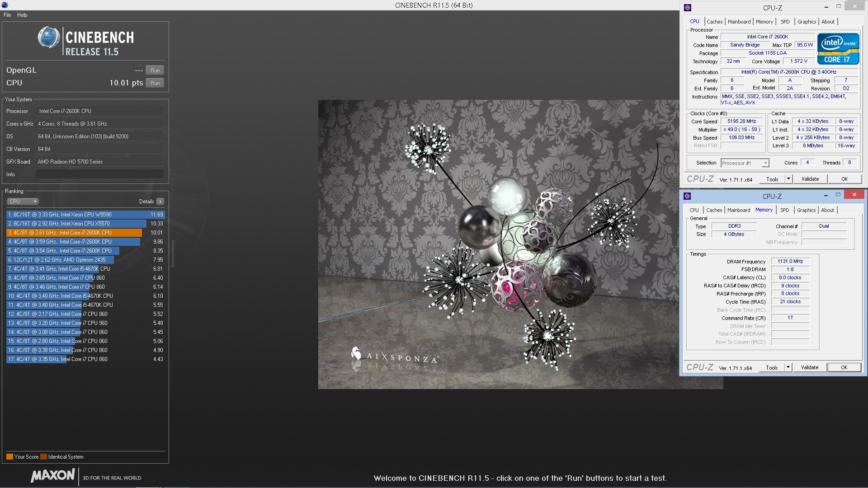Image resolution: width=868 pixels, height=488 pixels.
Task: Select ranking row 7 i5-4670K at 3.41 GHz
Action: click(x=85, y=269)
